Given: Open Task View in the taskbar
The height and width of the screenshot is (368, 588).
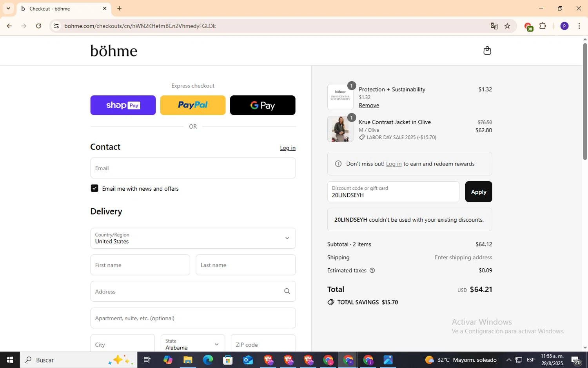Looking at the screenshot, I should (147, 360).
